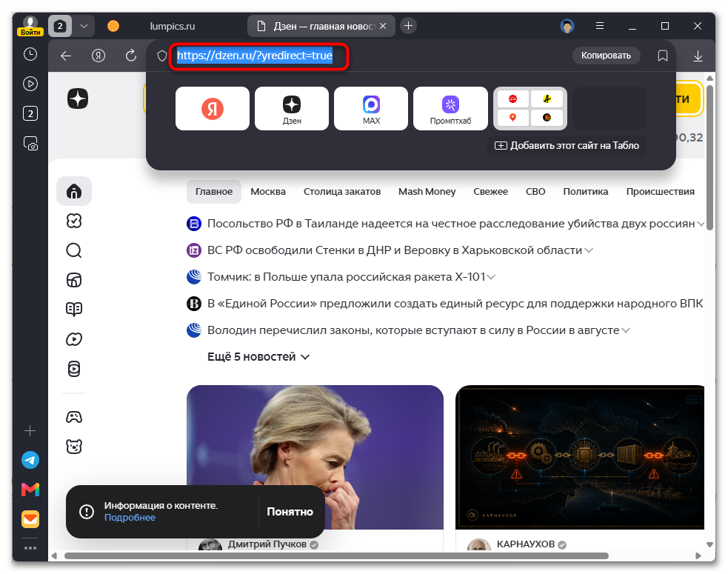
Task: Open the Dzen search magnifier icon
Action: click(x=74, y=251)
